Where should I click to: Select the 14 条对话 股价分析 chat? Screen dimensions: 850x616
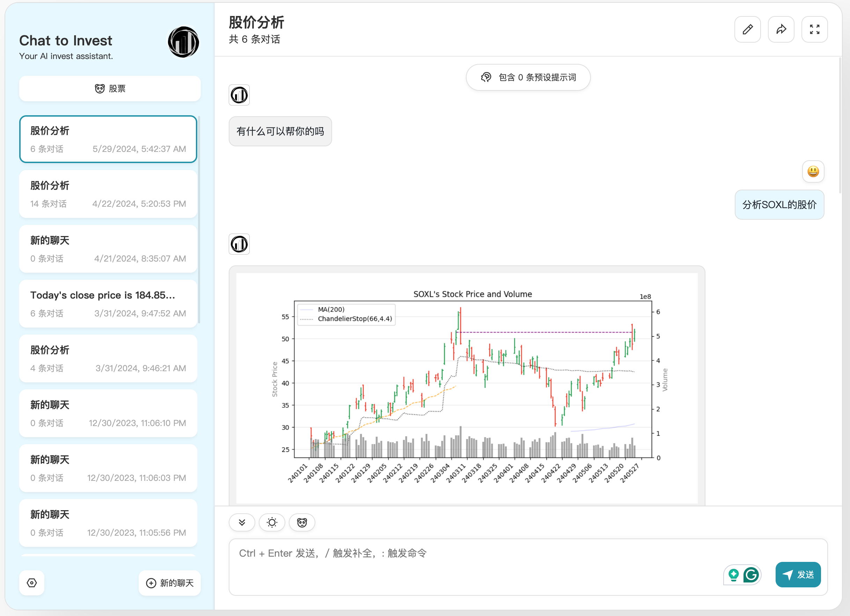tap(108, 194)
